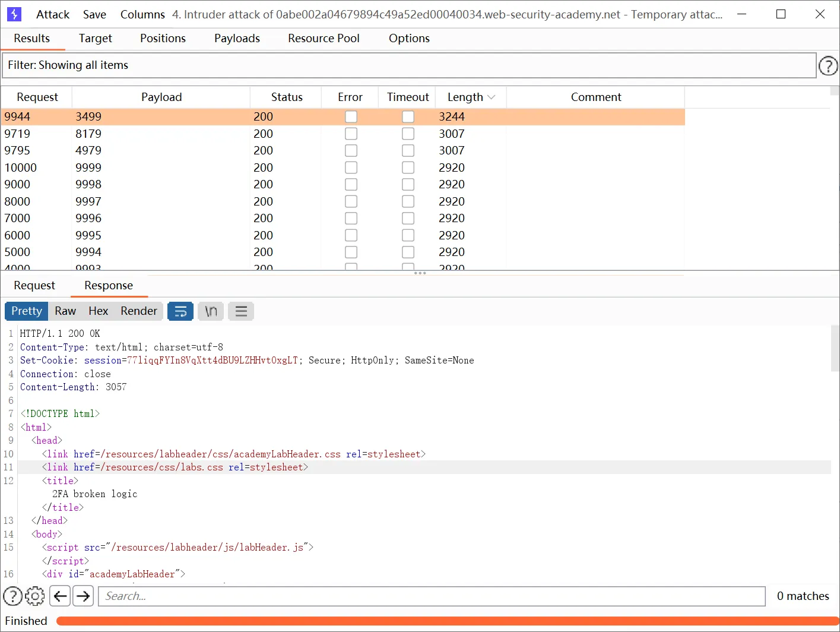This screenshot has width=840, height=632.
Task: Switch to the Options tab
Action: point(409,38)
